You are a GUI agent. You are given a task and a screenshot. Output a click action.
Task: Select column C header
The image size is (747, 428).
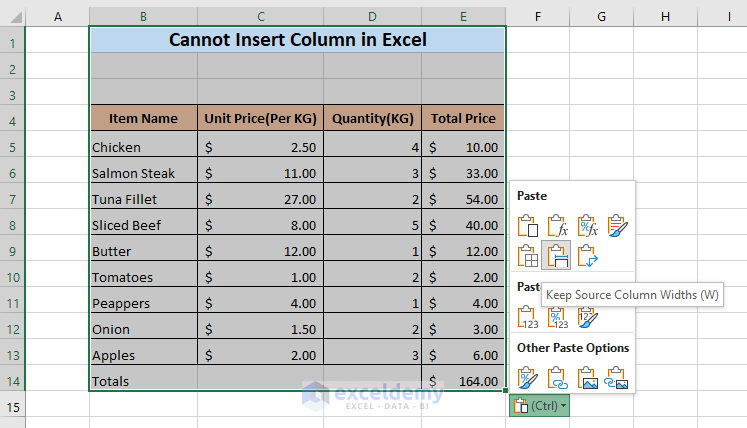click(x=261, y=17)
